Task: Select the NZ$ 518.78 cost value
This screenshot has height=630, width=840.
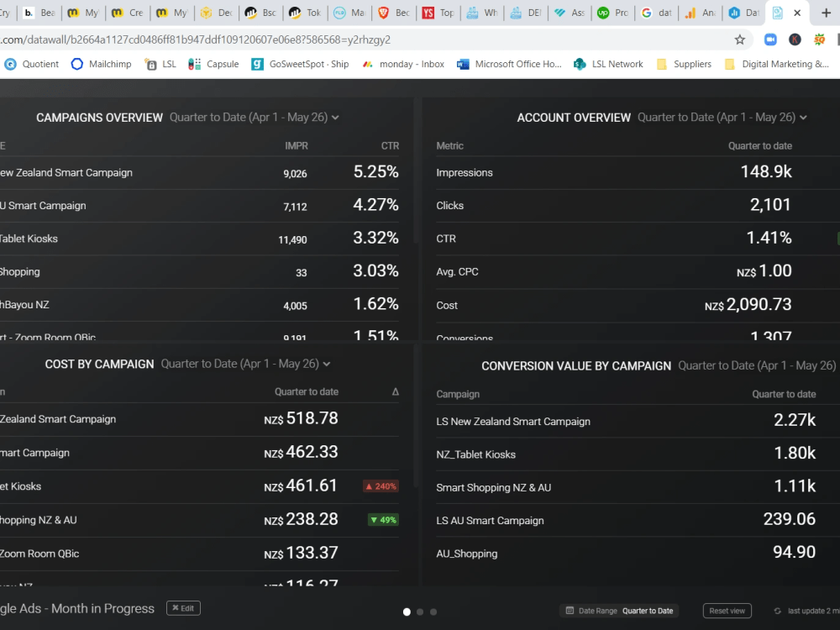Action: (x=301, y=418)
